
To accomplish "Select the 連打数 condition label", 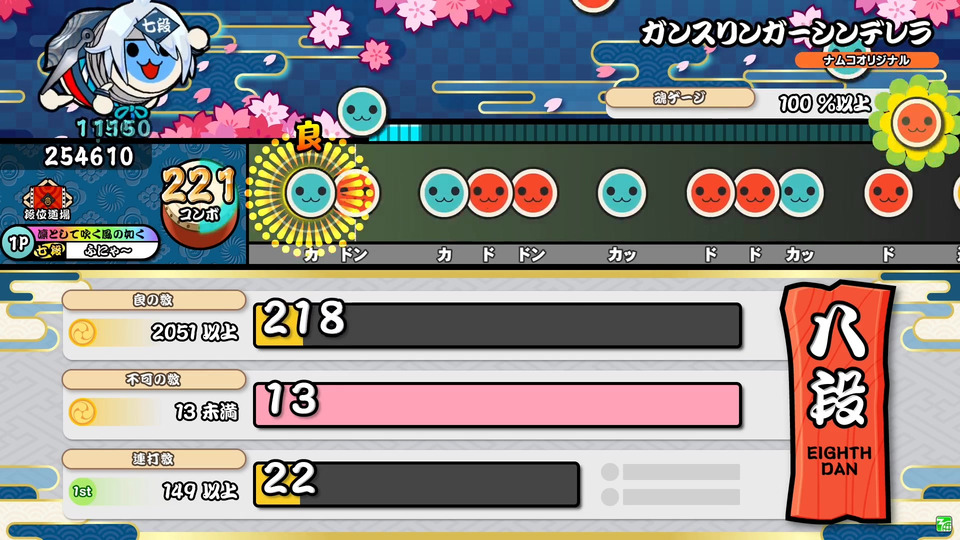I will pyautogui.click(x=154, y=459).
